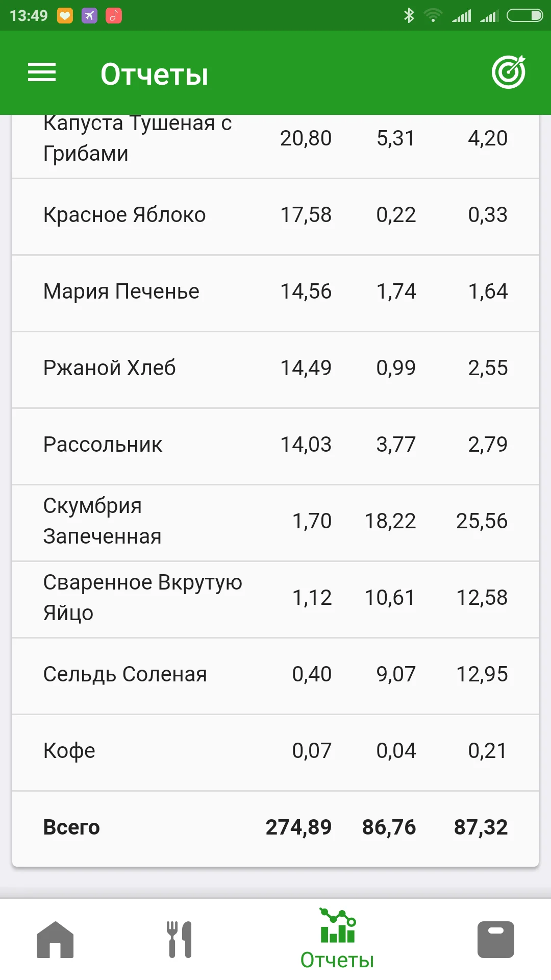Open the hamburger navigation menu
This screenshot has height=980, width=551.
[x=42, y=72]
